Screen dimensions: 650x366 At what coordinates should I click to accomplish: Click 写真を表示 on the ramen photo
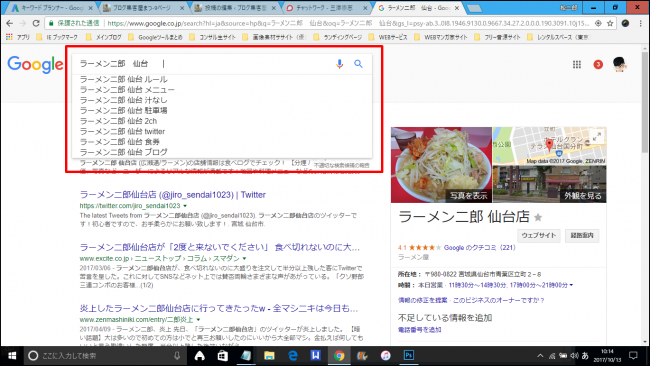[469, 196]
